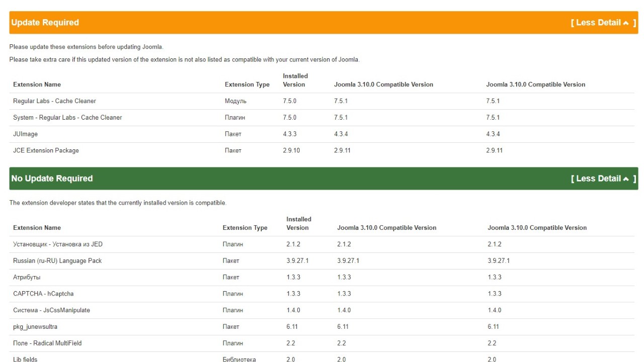Viewport: 644px width, 362px height.
Task: Click 'Плагин' type in the Radical MultiField row
Action: tap(233, 343)
